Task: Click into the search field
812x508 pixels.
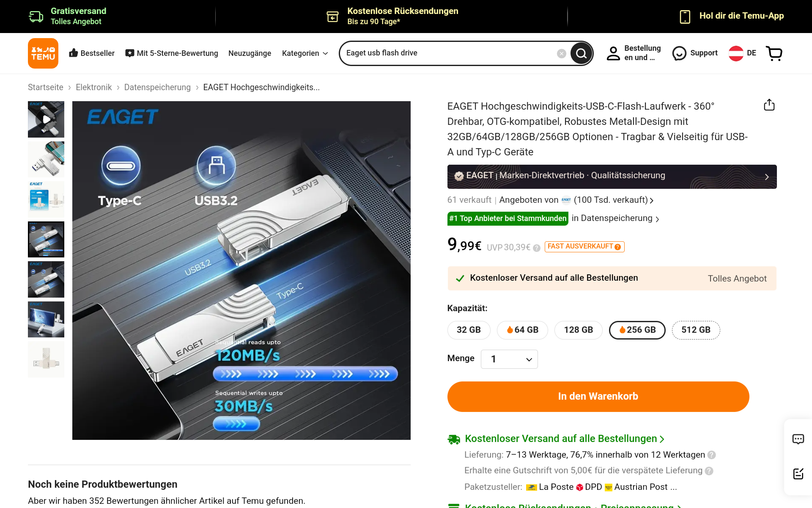Action: coord(448,53)
